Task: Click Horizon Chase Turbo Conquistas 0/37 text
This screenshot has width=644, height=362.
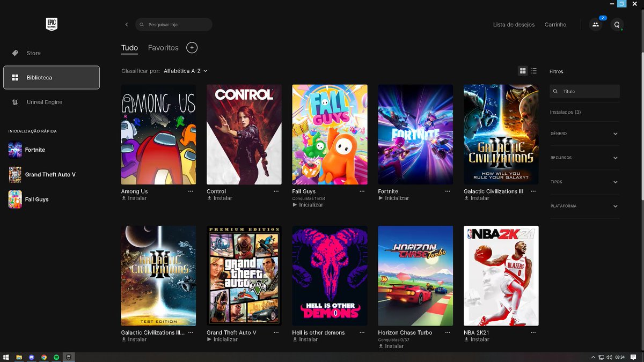Action: point(393,339)
